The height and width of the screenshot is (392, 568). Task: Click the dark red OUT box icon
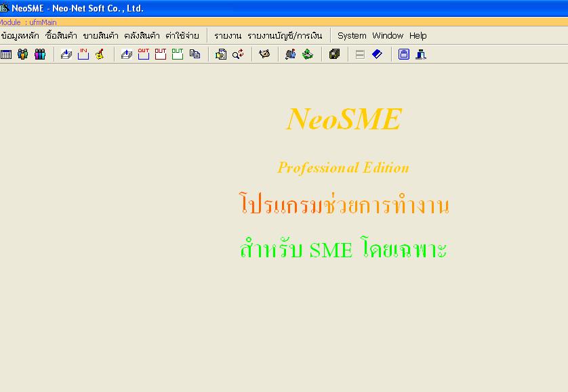coord(160,54)
